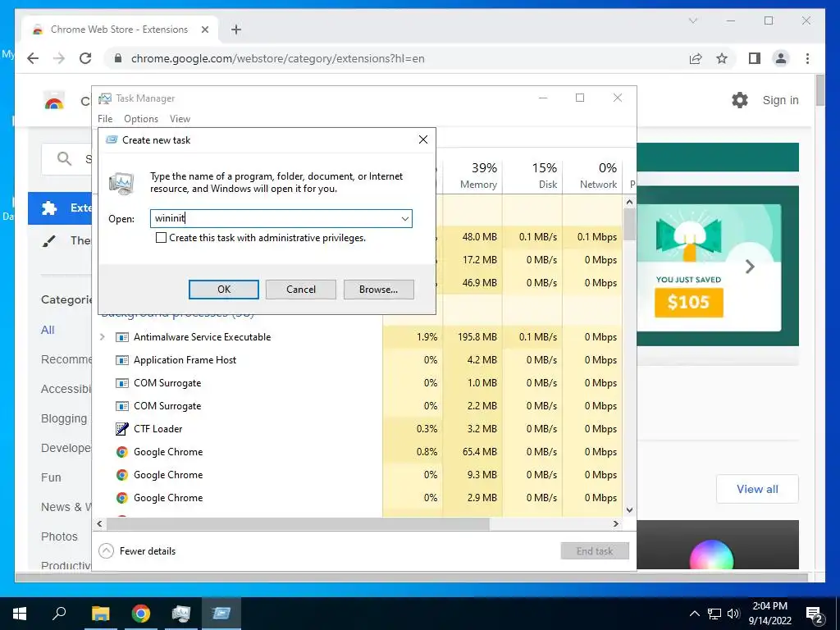Close the Create new task dialog
The image size is (840, 630).
(422, 139)
